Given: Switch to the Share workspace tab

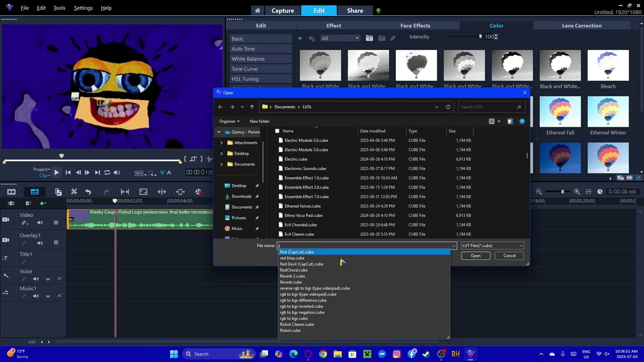Looking at the screenshot, I should click(355, 11).
